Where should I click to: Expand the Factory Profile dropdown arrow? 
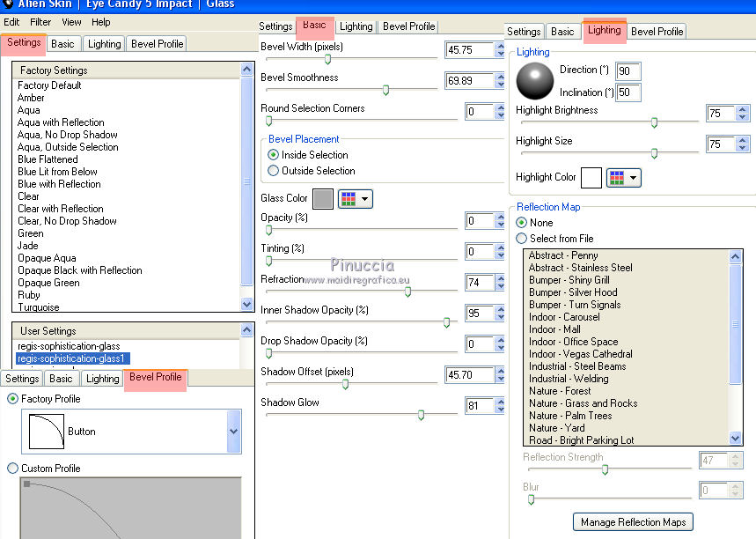click(x=234, y=432)
